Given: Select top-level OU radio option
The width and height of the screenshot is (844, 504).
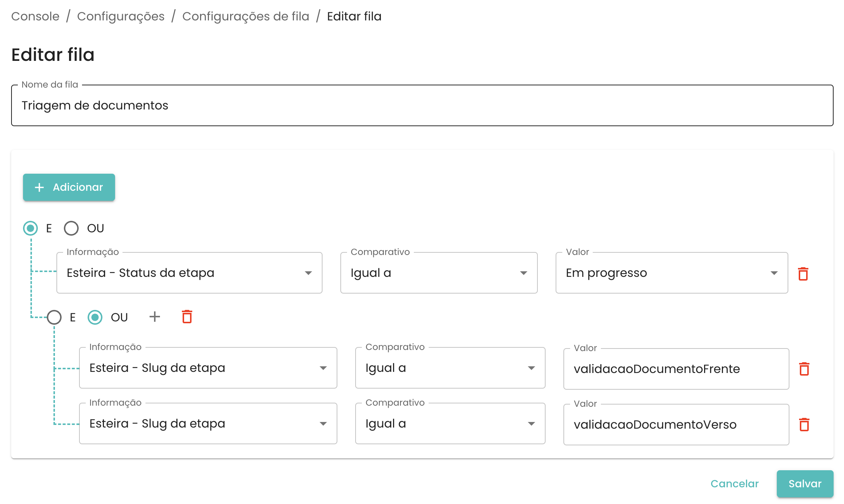Looking at the screenshot, I should coord(71,228).
